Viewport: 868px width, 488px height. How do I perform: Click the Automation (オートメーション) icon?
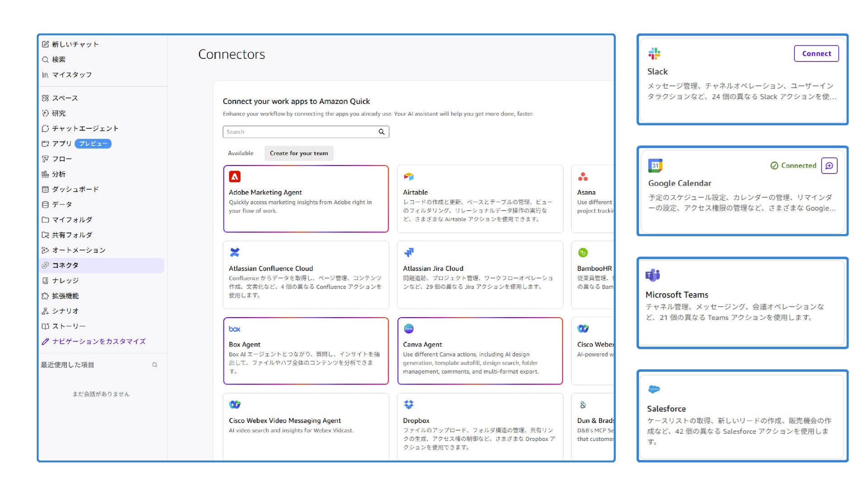coord(45,250)
